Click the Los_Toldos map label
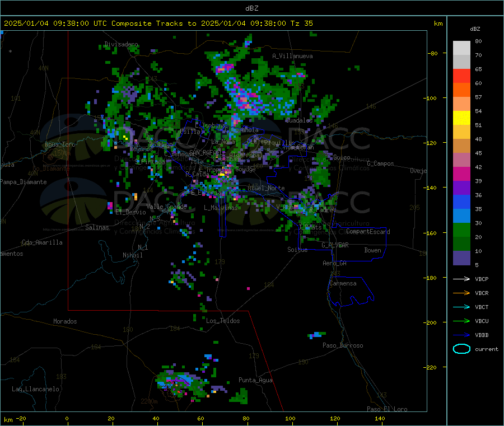 [223, 321]
